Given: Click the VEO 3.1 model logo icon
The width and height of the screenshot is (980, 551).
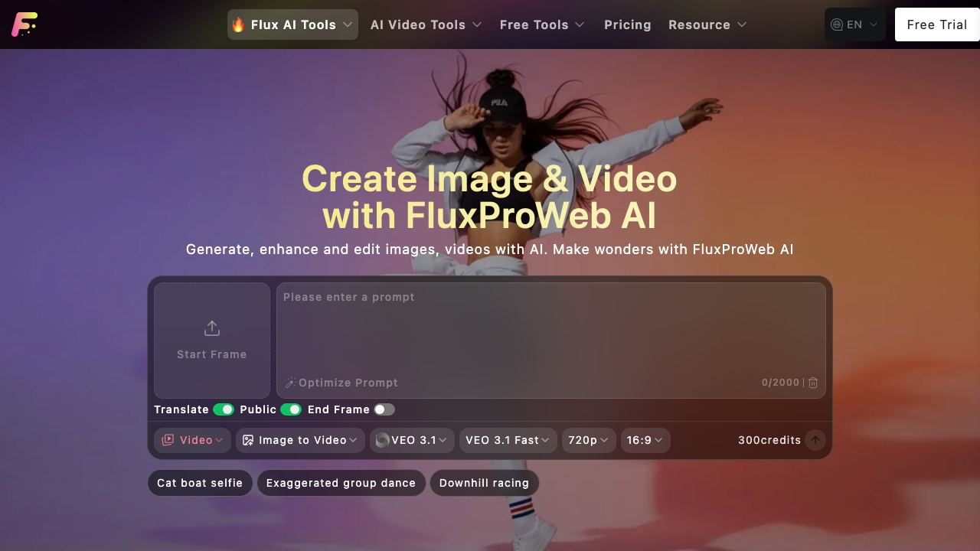Looking at the screenshot, I should click(382, 440).
